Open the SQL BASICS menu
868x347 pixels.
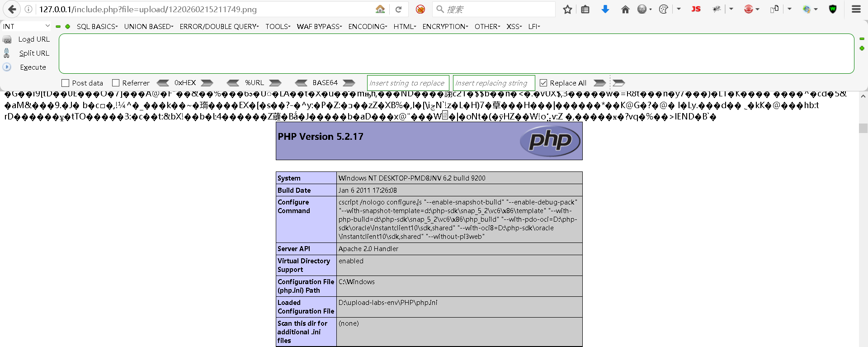point(97,27)
